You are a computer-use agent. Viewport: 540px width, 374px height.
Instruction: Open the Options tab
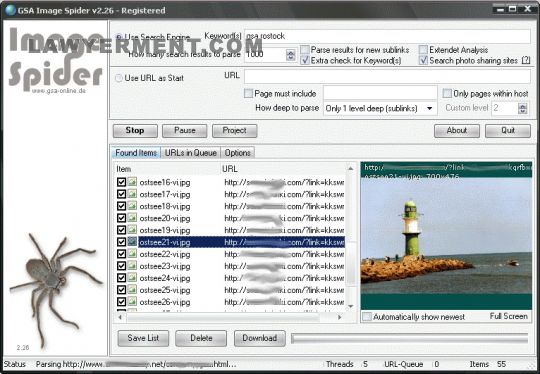[237, 153]
